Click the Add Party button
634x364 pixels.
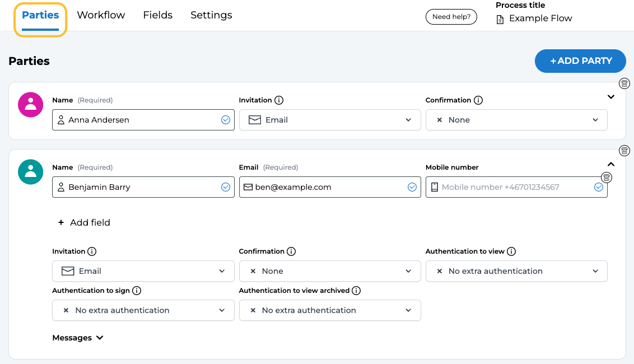pyautogui.click(x=580, y=61)
